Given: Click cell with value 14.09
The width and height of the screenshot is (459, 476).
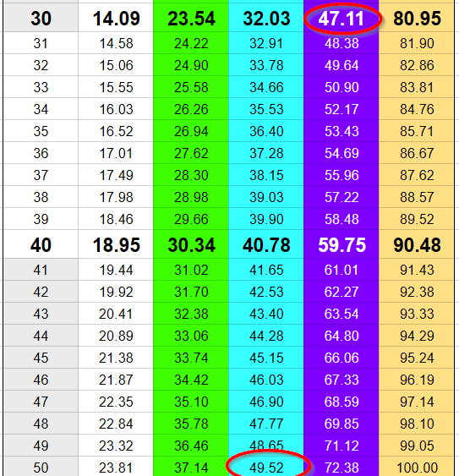Looking at the screenshot, I should 116,19.
